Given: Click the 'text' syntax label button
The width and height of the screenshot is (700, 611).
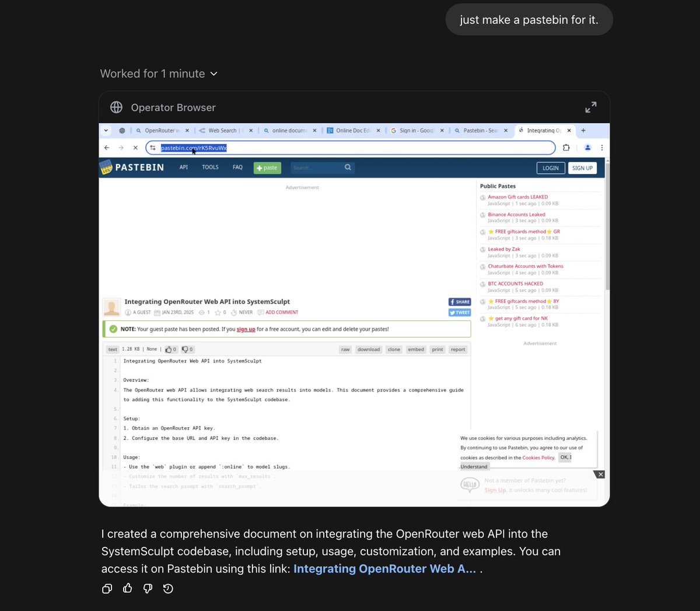Looking at the screenshot, I should (x=113, y=350).
